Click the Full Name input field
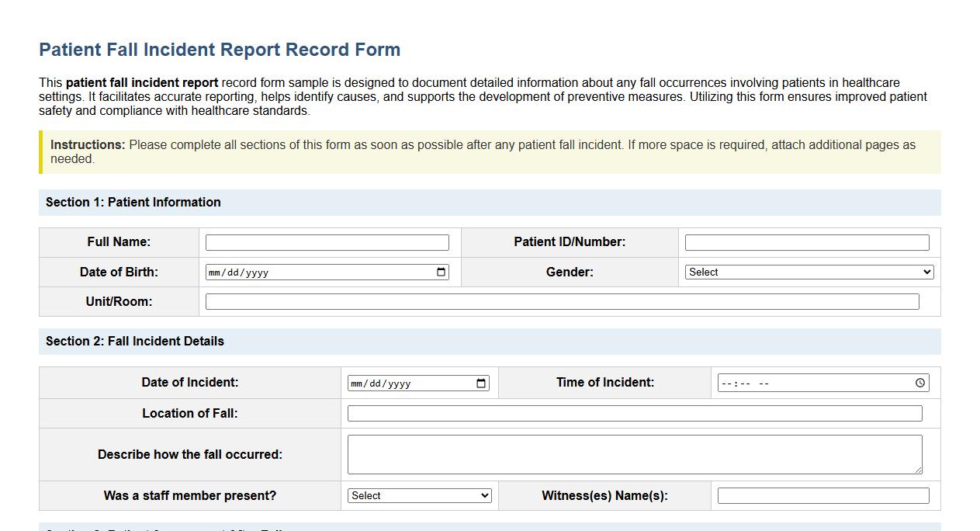The height and width of the screenshot is (531, 980). 327,241
